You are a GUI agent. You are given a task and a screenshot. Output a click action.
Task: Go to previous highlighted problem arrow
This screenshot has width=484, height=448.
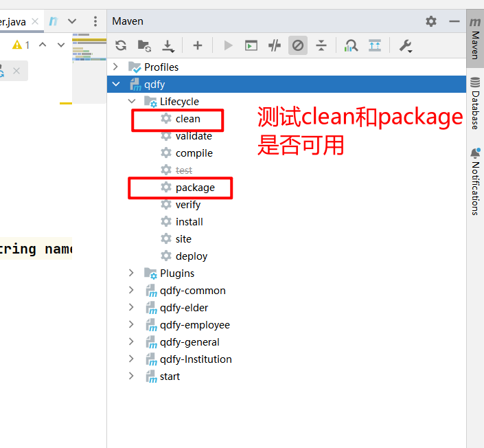[43, 45]
